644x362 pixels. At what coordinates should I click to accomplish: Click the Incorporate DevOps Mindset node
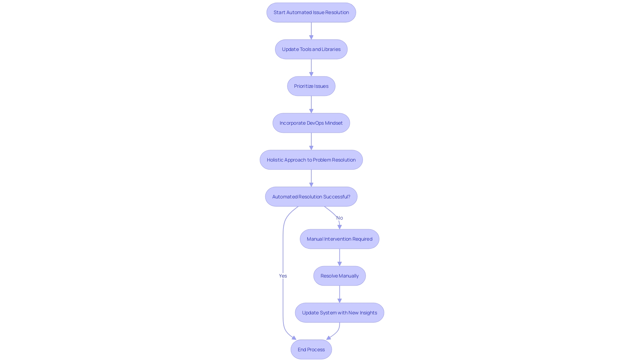[x=311, y=123]
